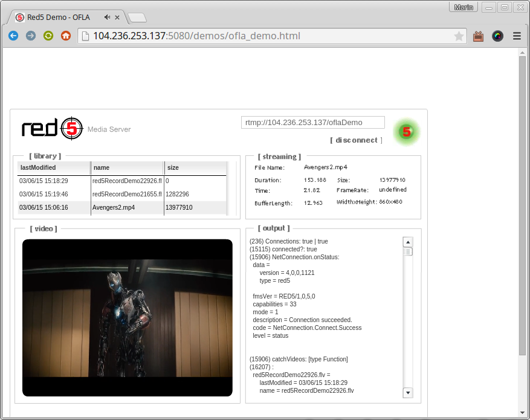Open the browser hamburger menu

click(517, 36)
